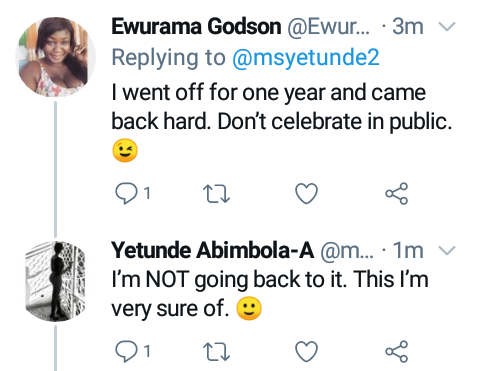The image size is (477, 371).
Task: Select the @Ewur... handle
Action: coord(328,27)
